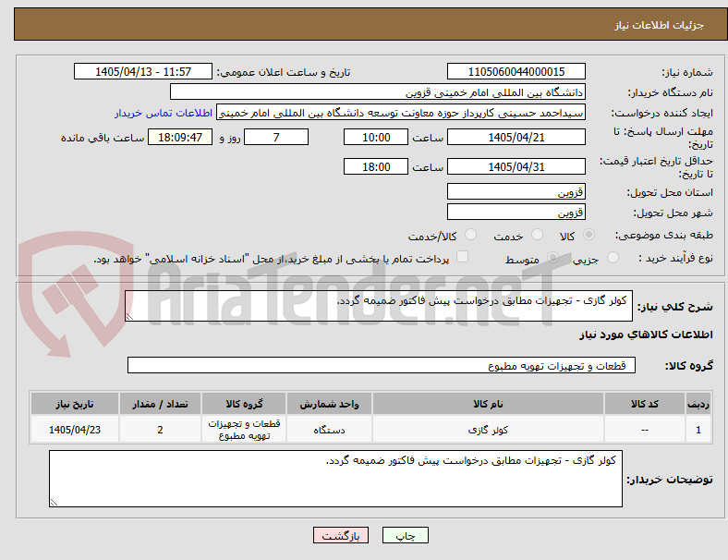Screen dimensions: 728x560
Task: Click the resize handle of buyer notes textarea
Action: [54, 503]
